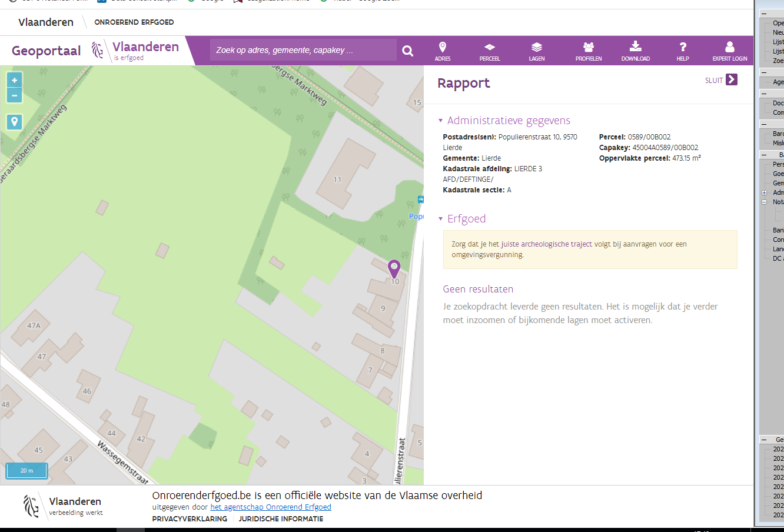The height and width of the screenshot is (532, 784).
Task: Open the ADRES tool in the toolbar
Action: pos(443,51)
